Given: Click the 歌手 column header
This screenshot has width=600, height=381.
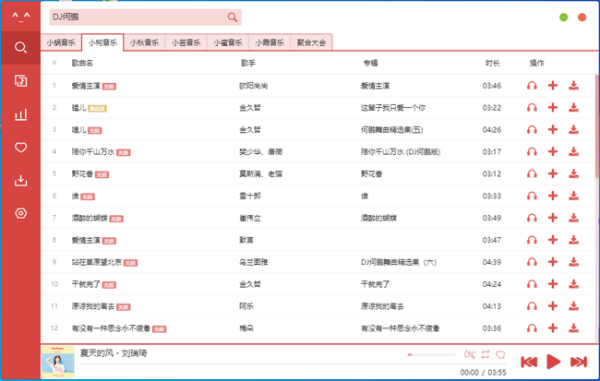Looking at the screenshot, I should click(248, 63).
